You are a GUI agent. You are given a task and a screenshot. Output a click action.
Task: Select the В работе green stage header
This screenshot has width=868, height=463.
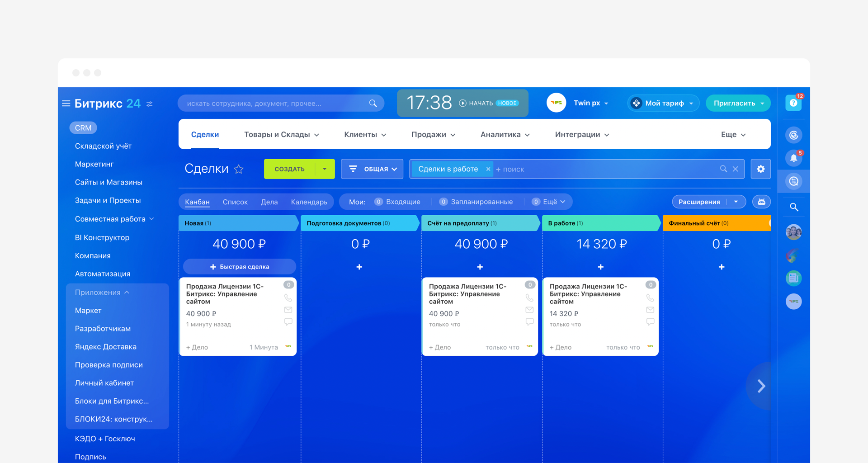601,223
